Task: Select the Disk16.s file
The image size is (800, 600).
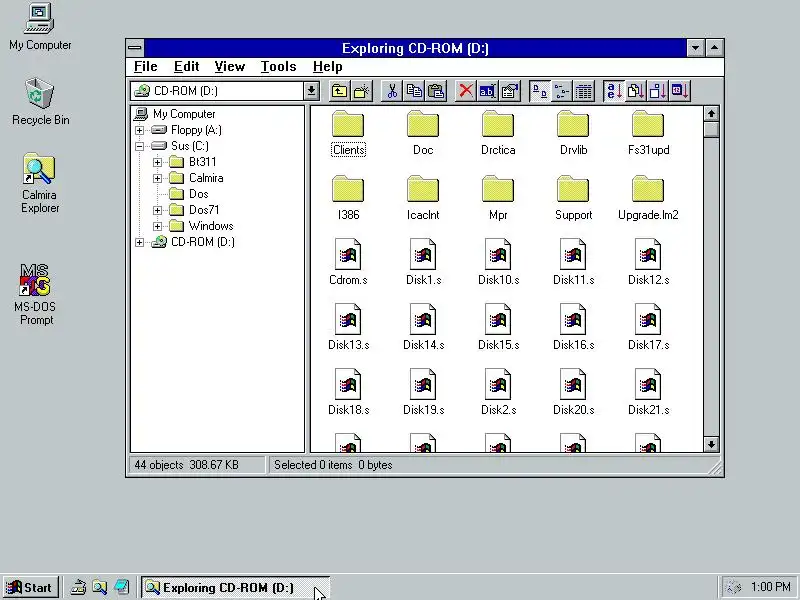Action: (573, 328)
